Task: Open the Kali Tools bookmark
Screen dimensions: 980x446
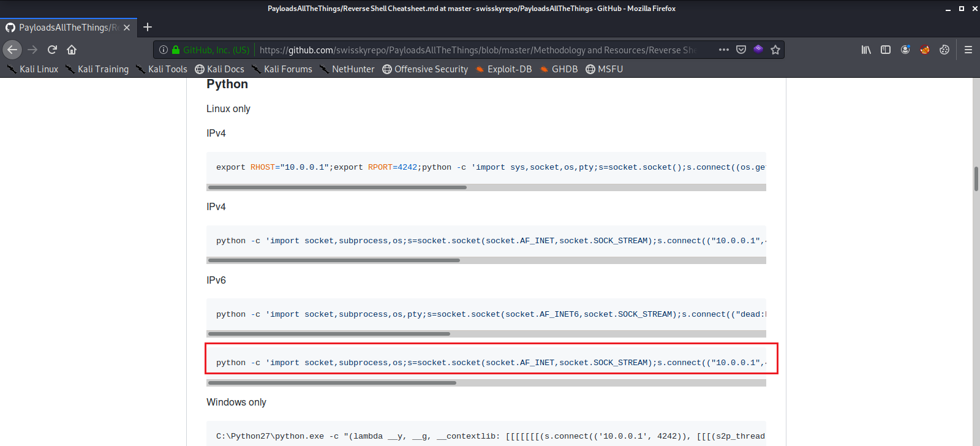Action: click(161, 69)
